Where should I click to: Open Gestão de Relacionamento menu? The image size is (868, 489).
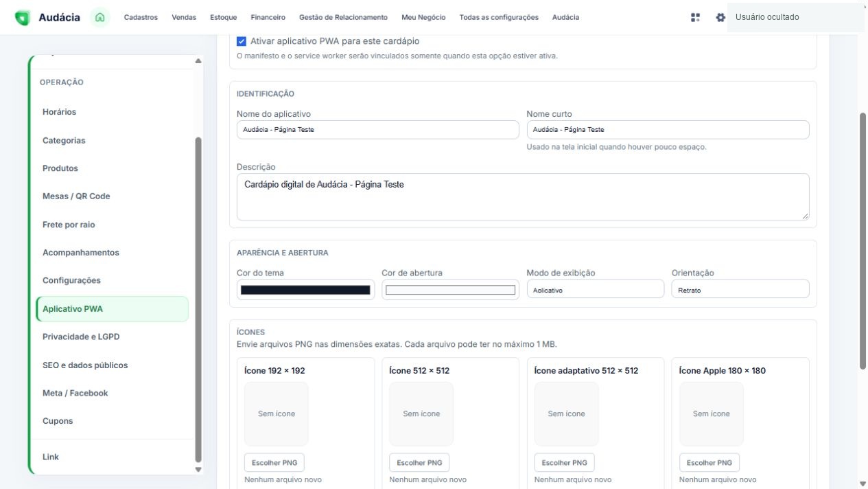coord(343,17)
